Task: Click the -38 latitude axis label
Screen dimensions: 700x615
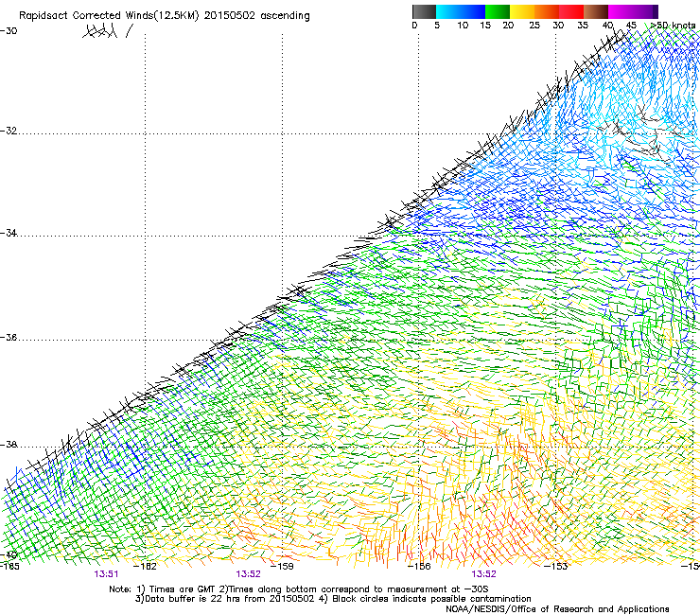Action: [x=9, y=445]
